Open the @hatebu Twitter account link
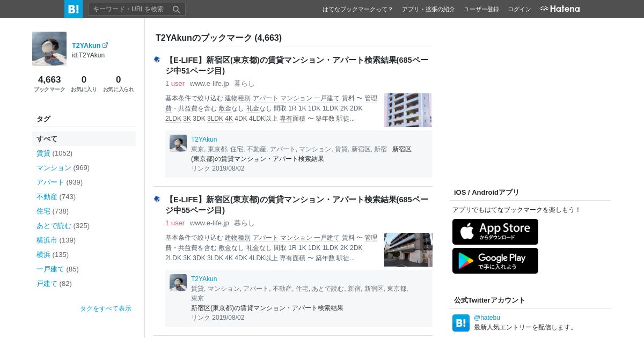Screen dimensions: 644x338 tap(487, 318)
